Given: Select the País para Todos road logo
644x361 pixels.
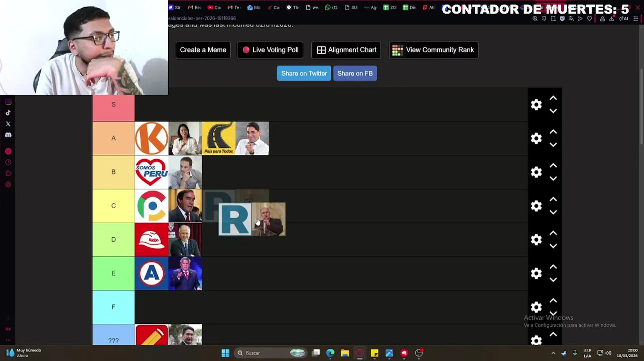Looking at the screenshot, I should 218,138.
